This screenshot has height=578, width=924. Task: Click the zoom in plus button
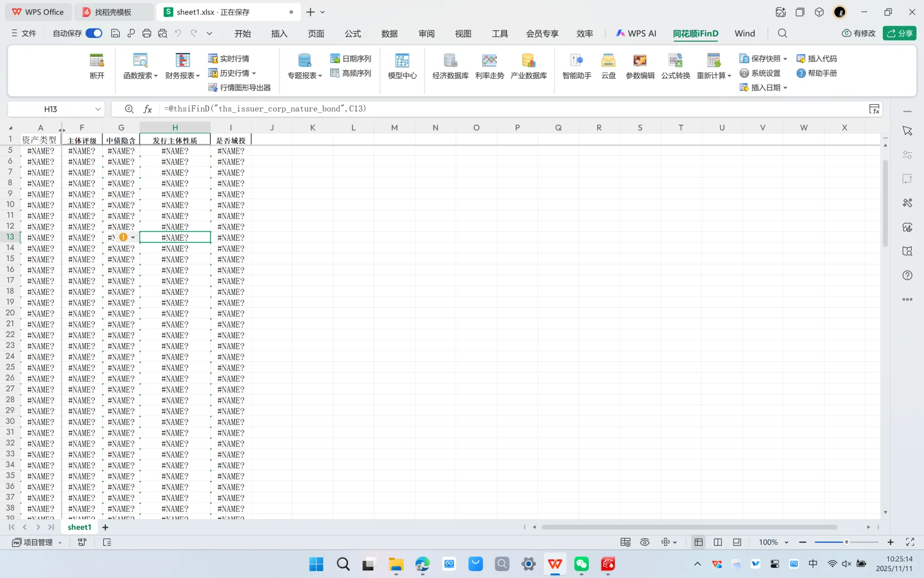(x=890, y=542)
